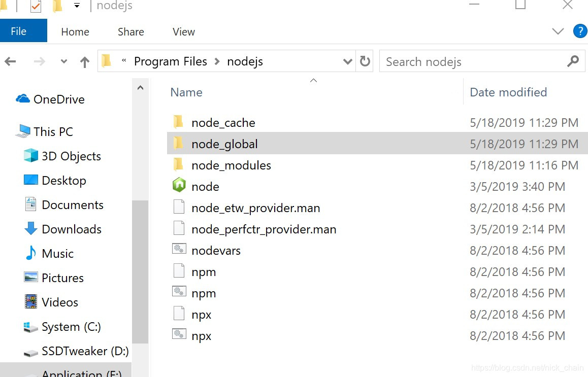Open the address bar history dropdown
Image resolution: width=588 pixels, height=377 pixels.
tap(348, 61)
